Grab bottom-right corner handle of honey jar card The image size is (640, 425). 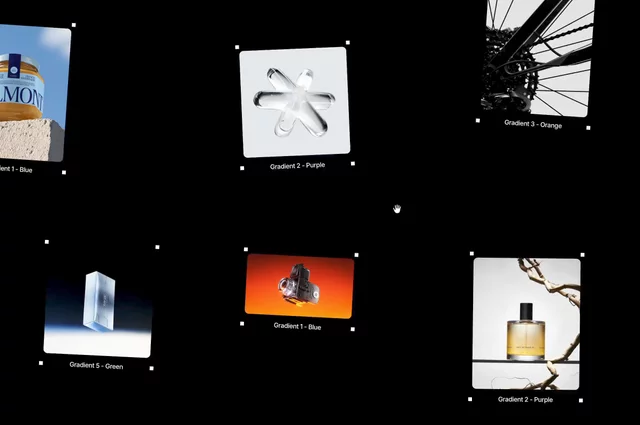tap(64, 172)
